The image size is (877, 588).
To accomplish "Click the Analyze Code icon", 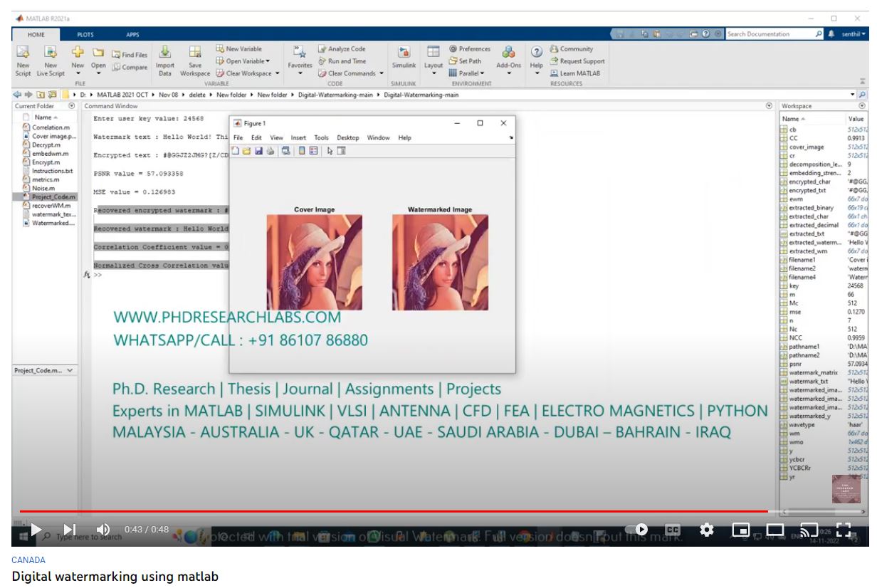I will tap(322, 49).
